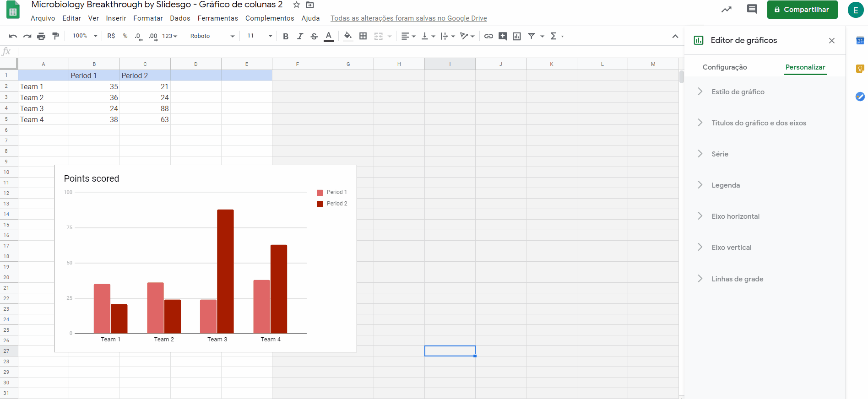The image size is (868, 399).
Task: Open the Dados menu
Action: pos(180,18)
